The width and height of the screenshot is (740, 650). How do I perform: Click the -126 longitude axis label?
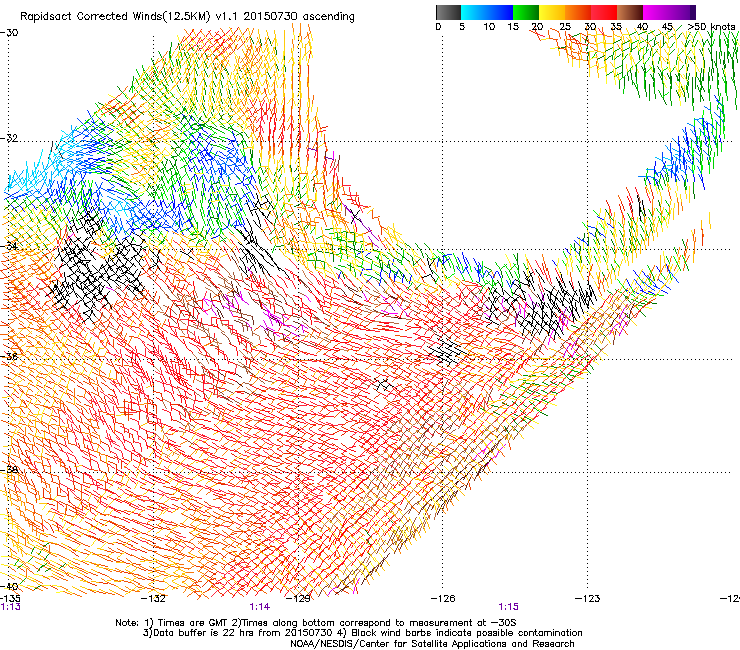coord(443,598)
